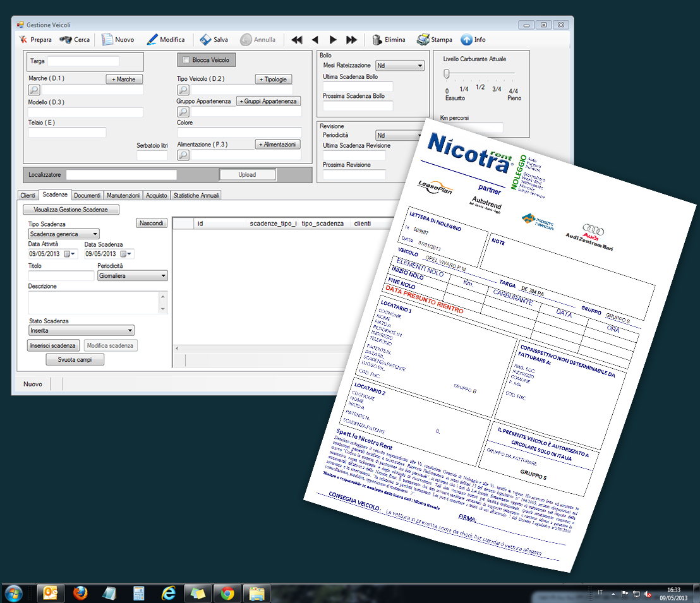Screen dimensions: 700x603
Task: Open the Documenti tab
Action: coord(87,196)
